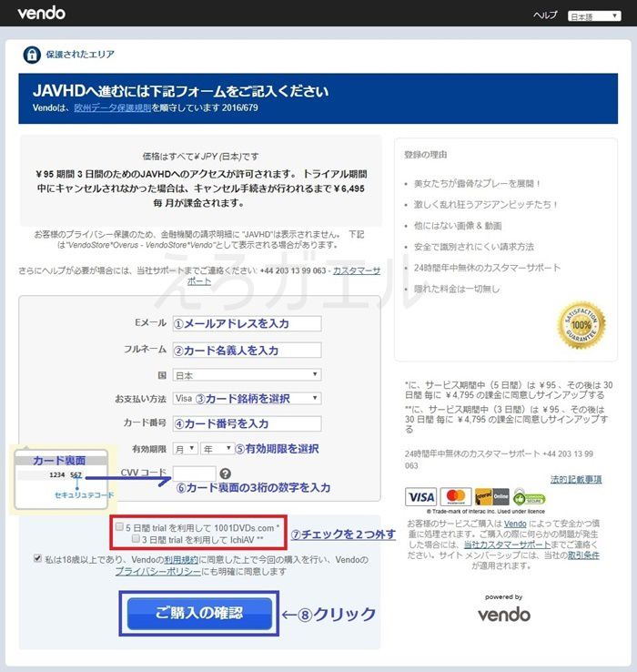Click the 100% satisfaction guarantee seal

pyautogui.click(x=581, y=325)
